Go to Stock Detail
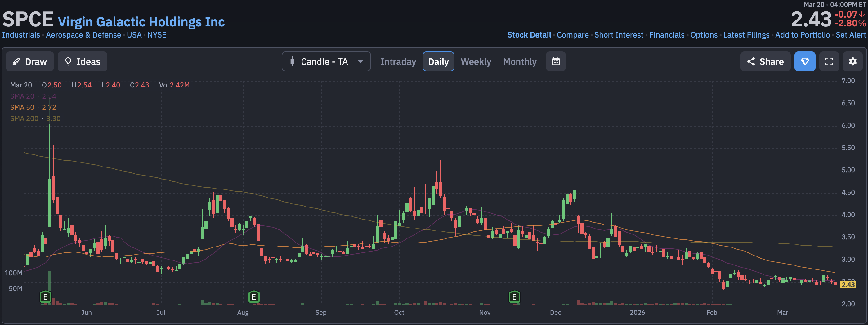 click(x=529, y=35)
